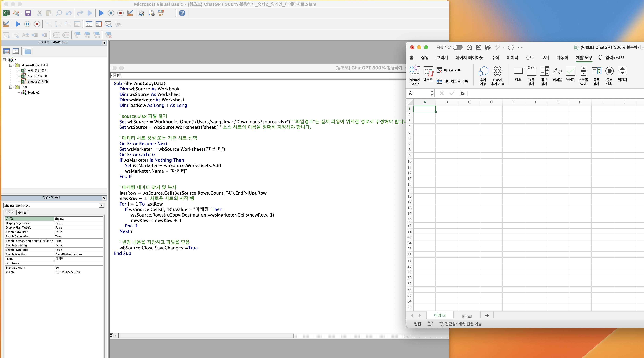Open the 자동화 ribbon tab in Excel

pos(562,58)
